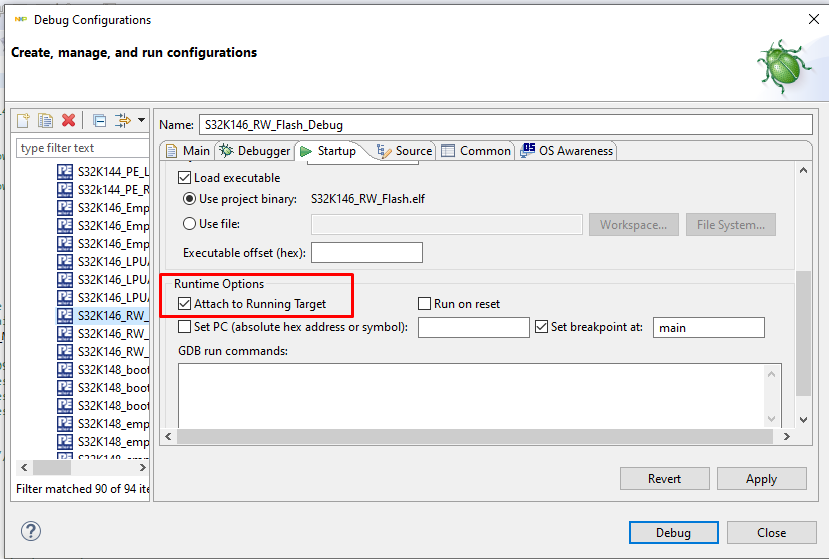The image size is (829, 559).
Task: Toggle the Set PC checkbox
Action: [184, 327]
